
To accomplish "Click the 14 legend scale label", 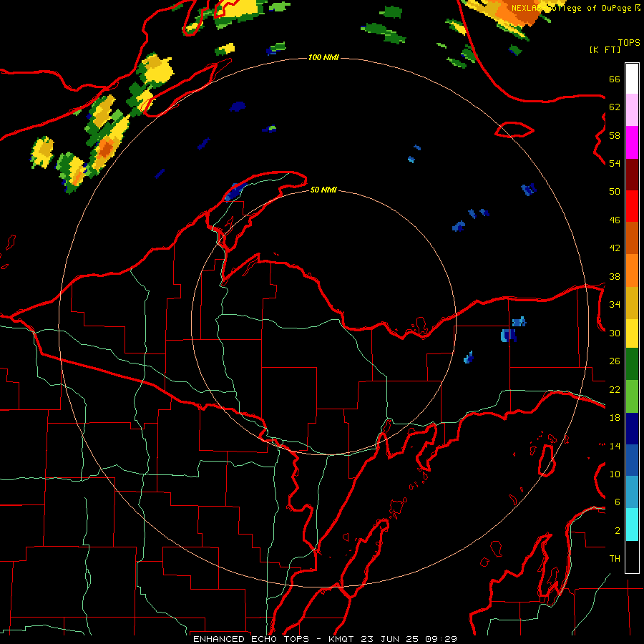I will pyautogui.click(x=615, y=446).
